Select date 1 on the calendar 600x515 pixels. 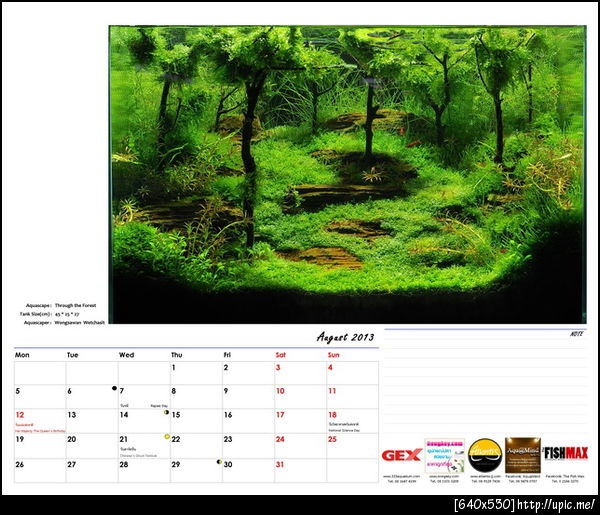pos(173,368)
